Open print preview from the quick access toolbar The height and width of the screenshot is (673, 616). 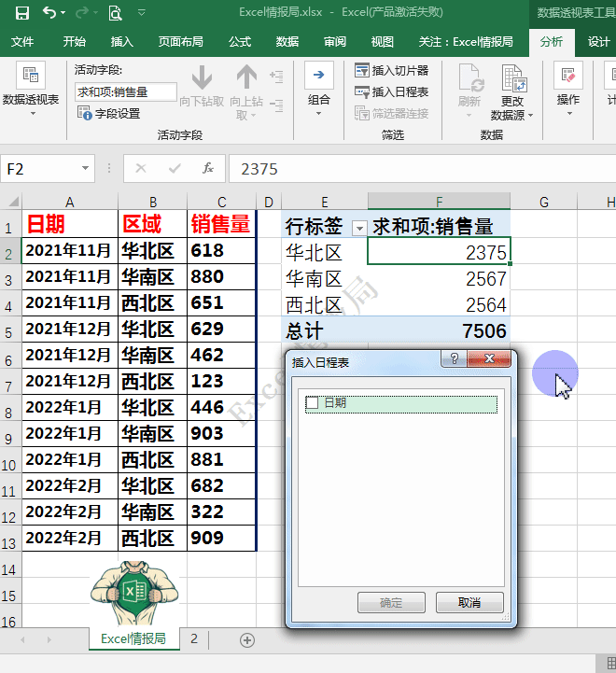click(115, 13)
